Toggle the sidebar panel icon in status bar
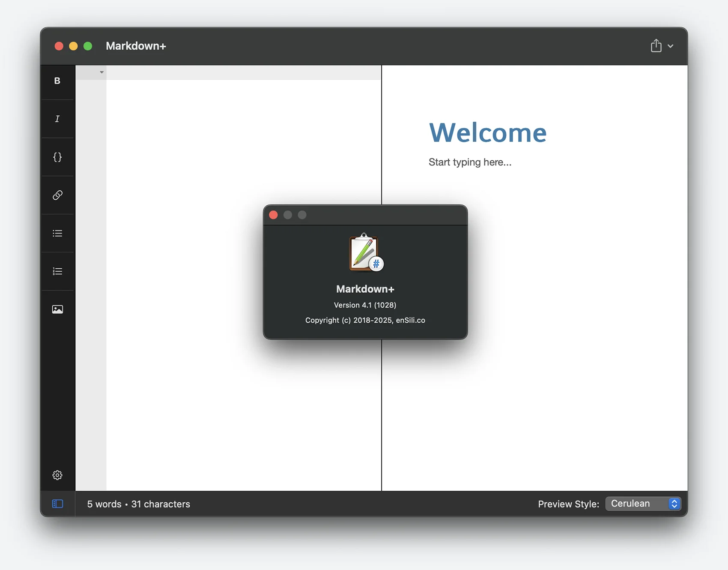 pos(57,504)
